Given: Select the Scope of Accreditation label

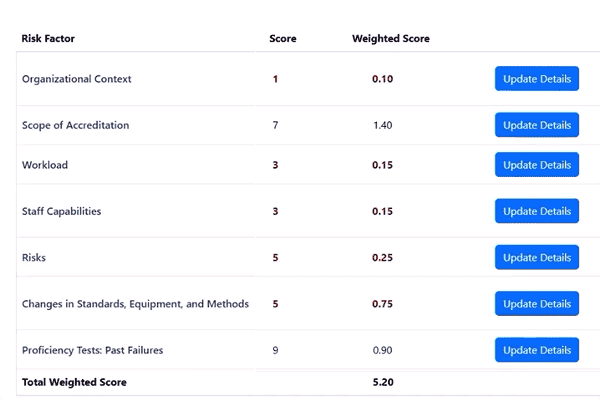Looking at the screenshot, I should [75, 125].
